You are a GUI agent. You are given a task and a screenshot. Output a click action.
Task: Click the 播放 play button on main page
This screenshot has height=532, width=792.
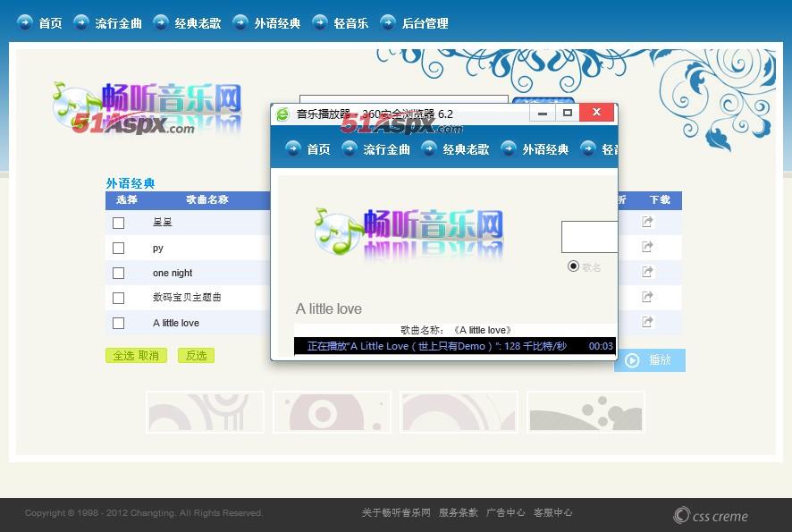point(651,360)
